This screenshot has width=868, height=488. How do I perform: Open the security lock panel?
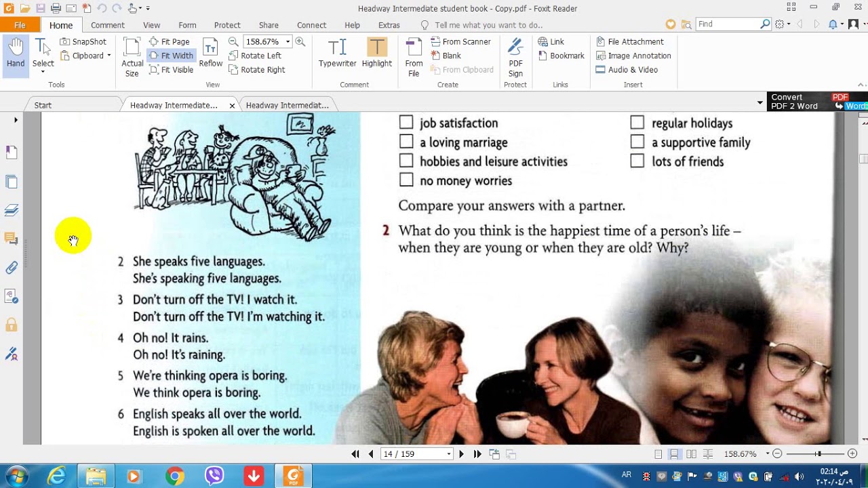coord(12,325)
